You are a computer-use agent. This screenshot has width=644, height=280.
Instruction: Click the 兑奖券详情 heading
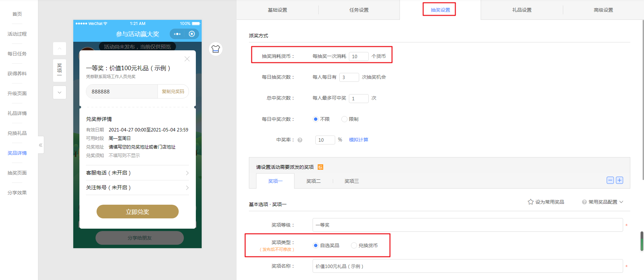click(x=99, y=119)
